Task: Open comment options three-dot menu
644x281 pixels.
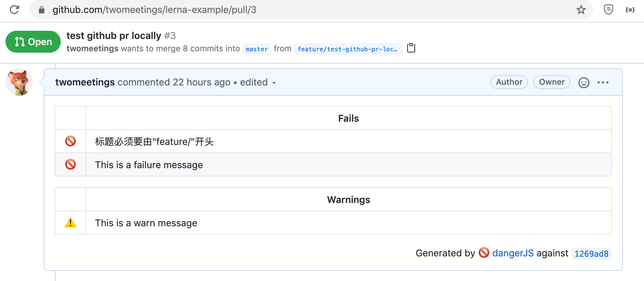Action: pyautogui.click(x=603, y=82)
